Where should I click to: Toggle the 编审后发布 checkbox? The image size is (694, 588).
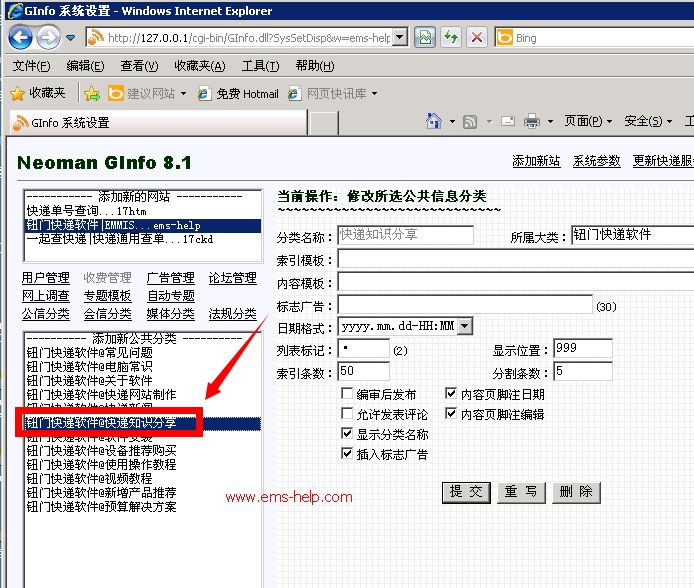click(347, 393)
